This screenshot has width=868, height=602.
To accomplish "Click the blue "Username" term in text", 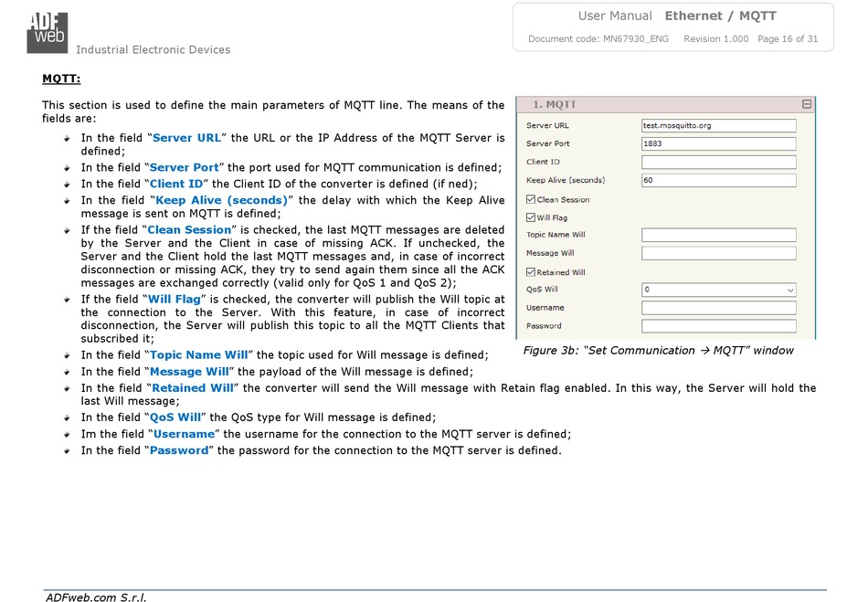I will tap(184, 434).
